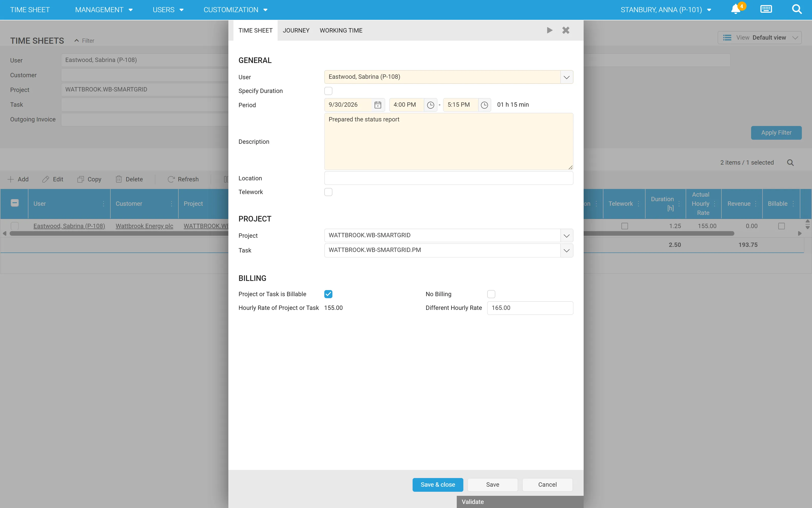Toggle the Telework checkbox in dialog
The height and width of the screenshot is (508, 812).
328,192
